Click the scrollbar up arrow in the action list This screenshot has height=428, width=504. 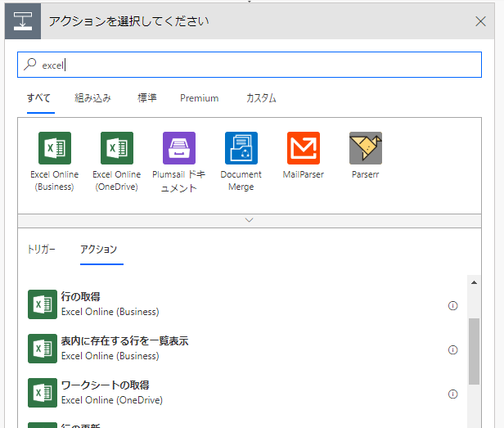pos(474,282)
